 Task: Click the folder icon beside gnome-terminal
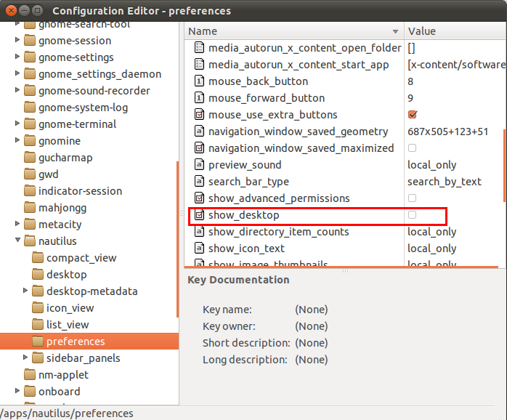pos(30,124)
